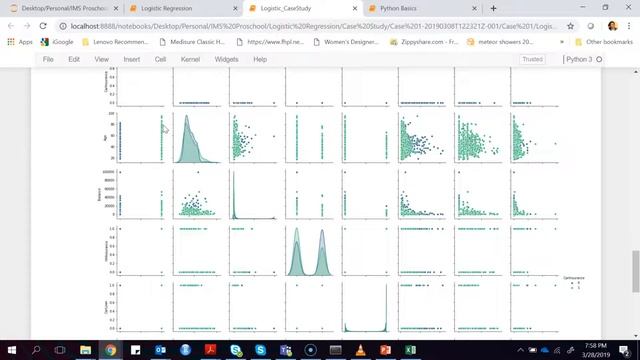Viewport: 640px width, 360px height.
Task: Click the browser extension icon
Action: click(x=591, y=26)
